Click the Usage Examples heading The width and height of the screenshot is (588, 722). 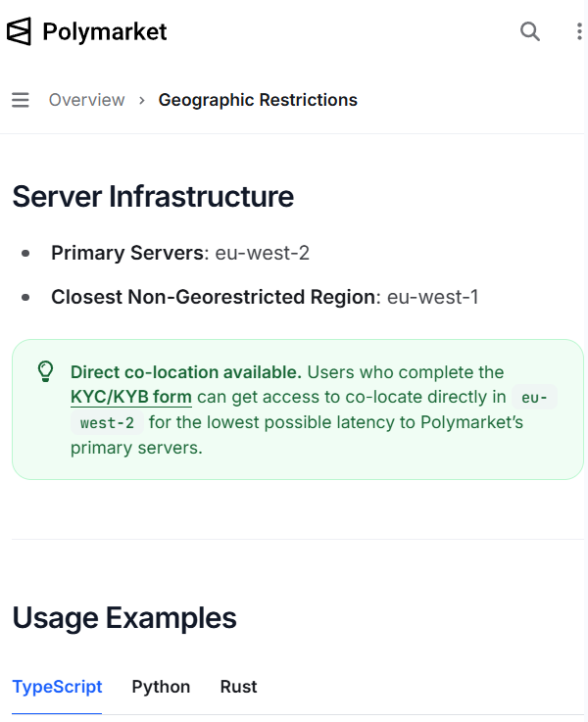coord(124,618)
